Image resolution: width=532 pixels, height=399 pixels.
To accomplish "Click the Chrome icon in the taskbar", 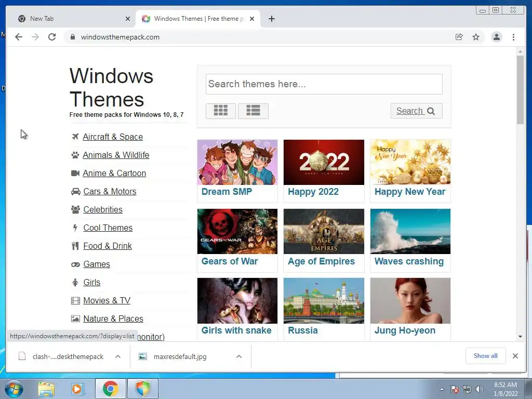I will coord(111,389).
